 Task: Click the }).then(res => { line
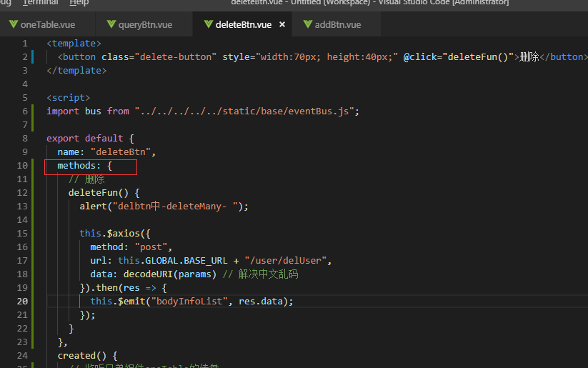(x=123, y=288)
